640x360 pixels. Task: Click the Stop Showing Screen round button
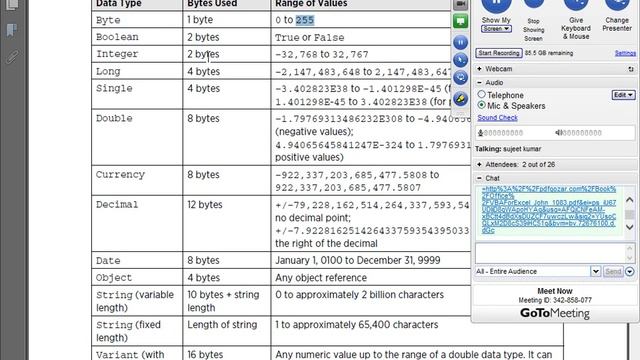pyautogui.click(x=533, y=4)
